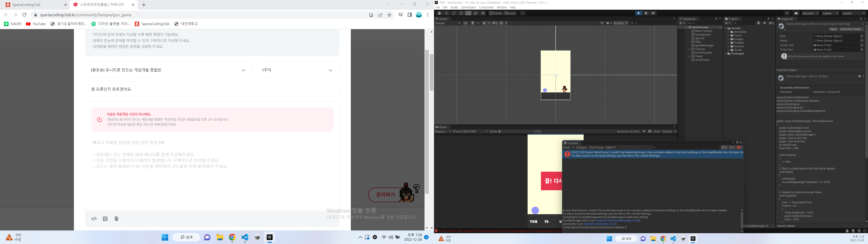Click the Pause button in Unity
The image size is (868, 244).
pos(646,13)
